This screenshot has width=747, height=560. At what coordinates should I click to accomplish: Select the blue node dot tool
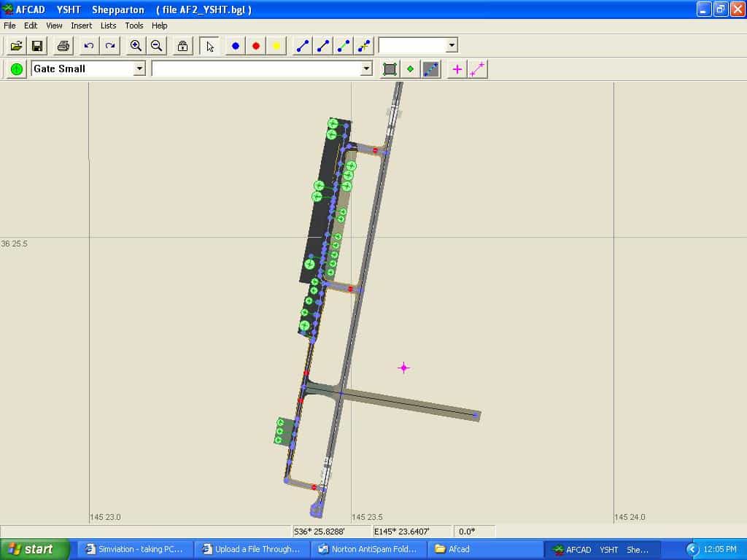(x=236, y=46)
